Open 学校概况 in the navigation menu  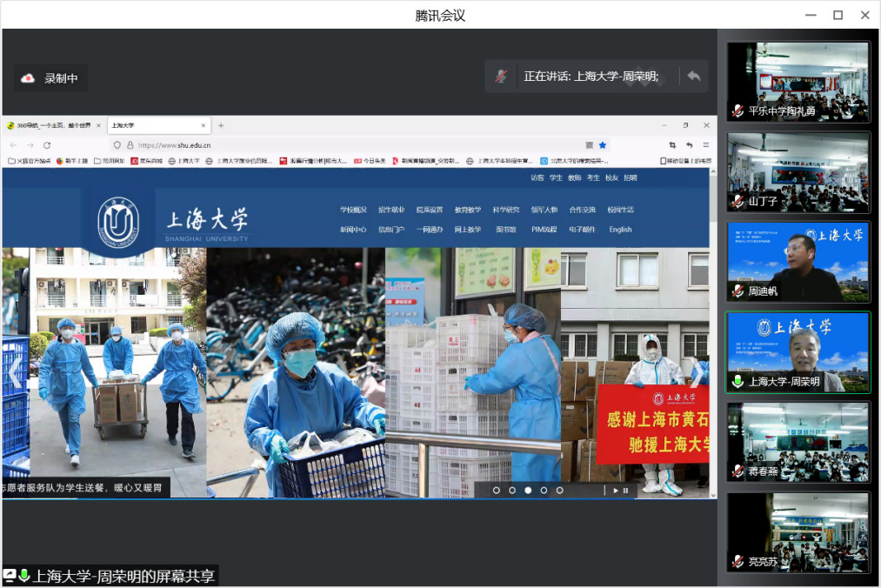(353, 210)
